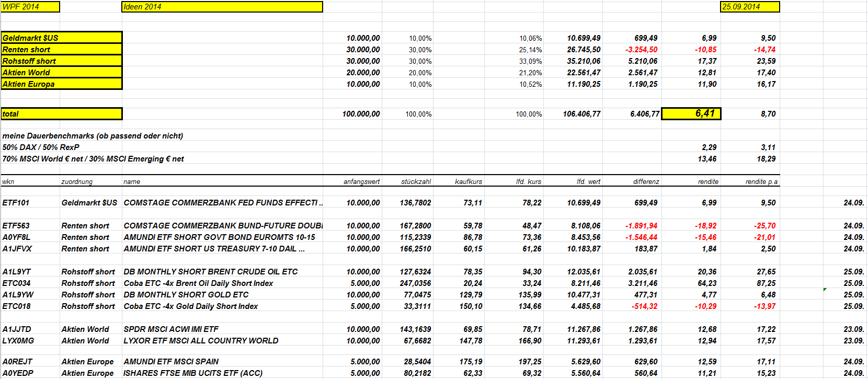Select the "lfd. wert" column header

pos(589,181)
